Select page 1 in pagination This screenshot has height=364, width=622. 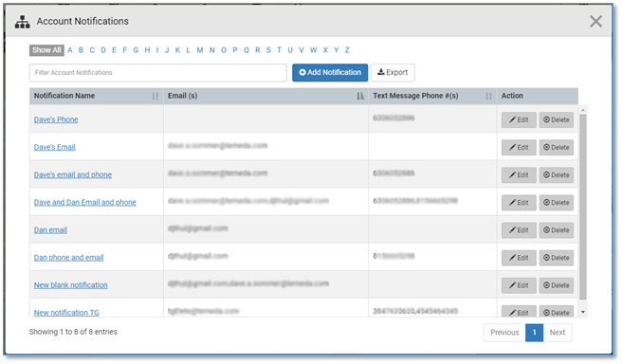(535, 333)
